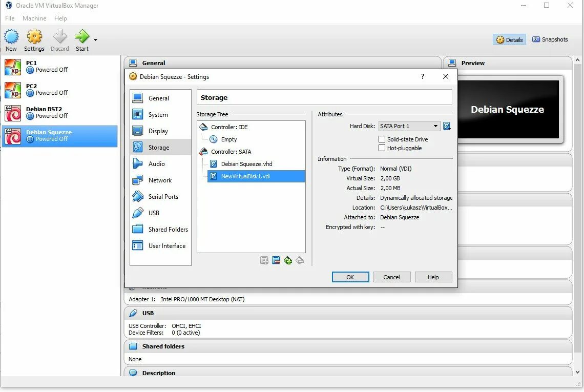Select the NewVirtualDisk1.vdi disk
Viewport: 584px width, 392px height.
(256, 176)
